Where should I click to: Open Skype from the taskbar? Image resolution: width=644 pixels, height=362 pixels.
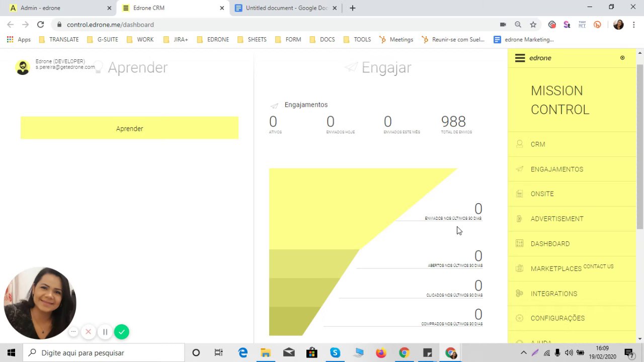pos(335,353)
